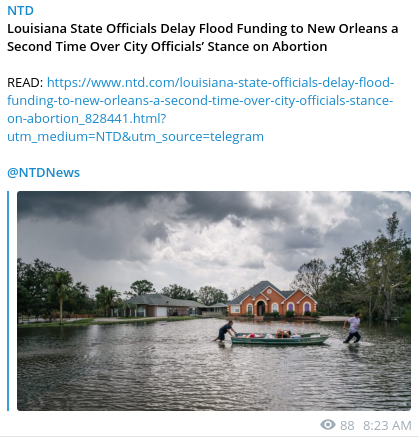The height and width of the screenshot is (439, 419).
Task: Click the Louisiana State Officials headline line
Action: point(203,29)
